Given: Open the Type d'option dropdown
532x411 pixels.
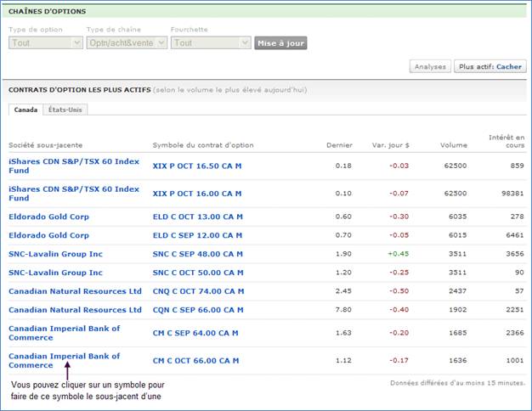Looking at the screenshot, I should point(46,42).
